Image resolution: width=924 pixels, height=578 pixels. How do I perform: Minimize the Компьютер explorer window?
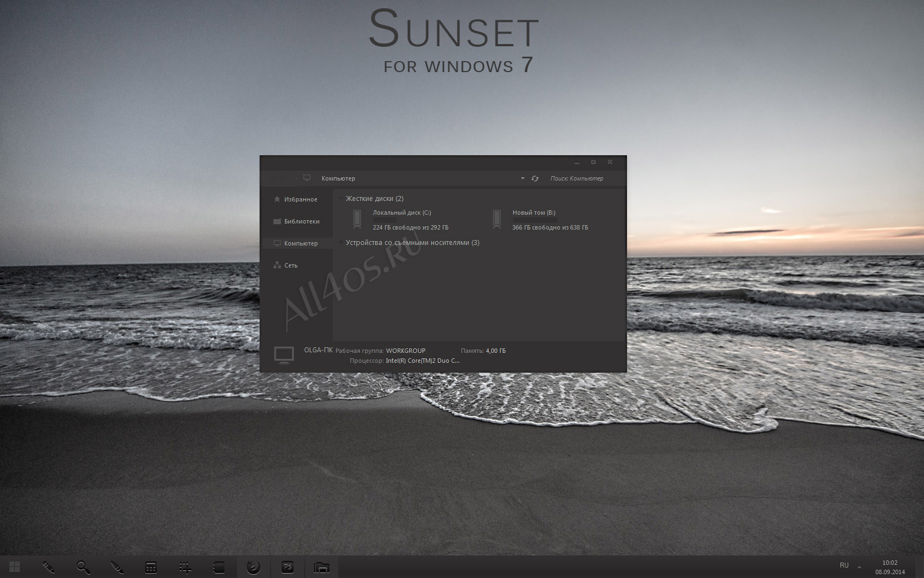[577, 162]
